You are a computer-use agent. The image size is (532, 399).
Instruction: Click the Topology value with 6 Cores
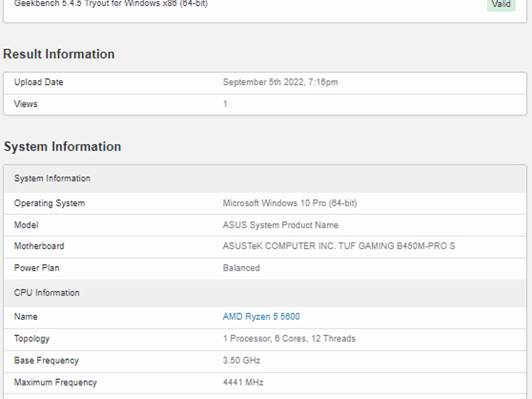(289, 338)
